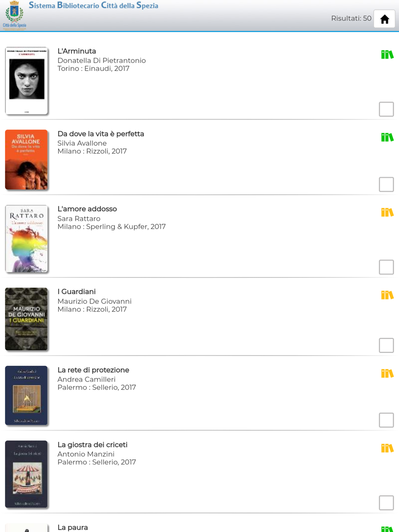Viewport: 399px width, 532px height.
Task: Click the L'amore addosso cover thumbnail
Action: 26,238
